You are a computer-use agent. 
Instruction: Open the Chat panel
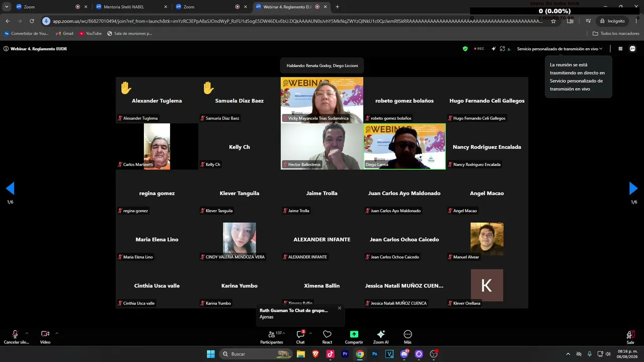coord(300,337)
